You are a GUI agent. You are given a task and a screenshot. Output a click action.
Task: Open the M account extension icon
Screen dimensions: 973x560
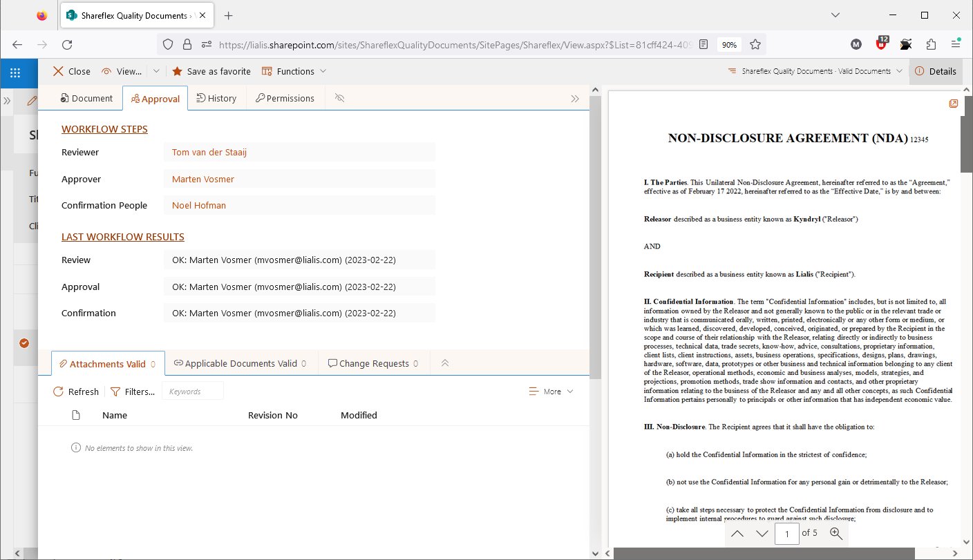[856, 44]
